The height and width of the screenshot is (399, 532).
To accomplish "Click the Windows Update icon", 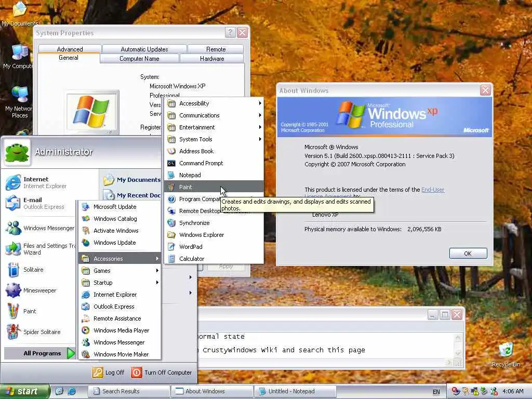I will tap(86, 243).
